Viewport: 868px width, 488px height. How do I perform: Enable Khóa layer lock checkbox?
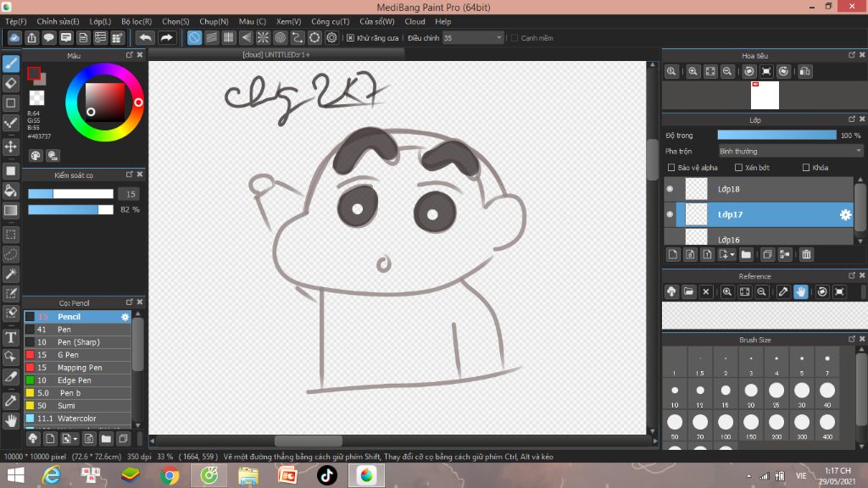point(806,167)
